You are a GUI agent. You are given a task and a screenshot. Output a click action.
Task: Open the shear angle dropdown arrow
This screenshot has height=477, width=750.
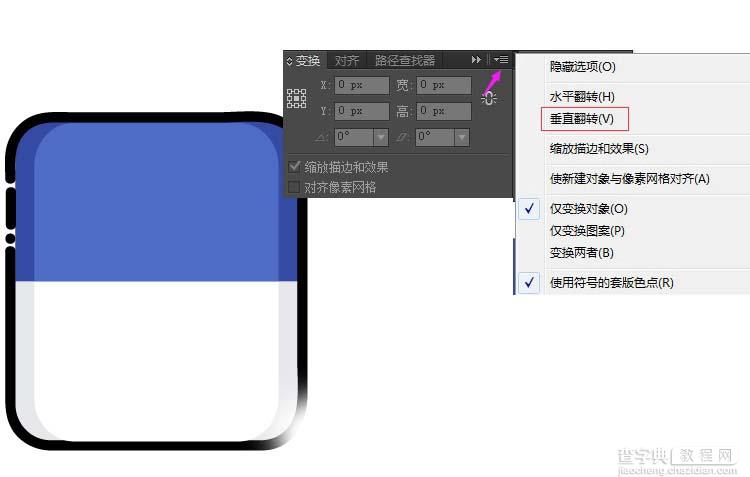click(x=462, y=137)
